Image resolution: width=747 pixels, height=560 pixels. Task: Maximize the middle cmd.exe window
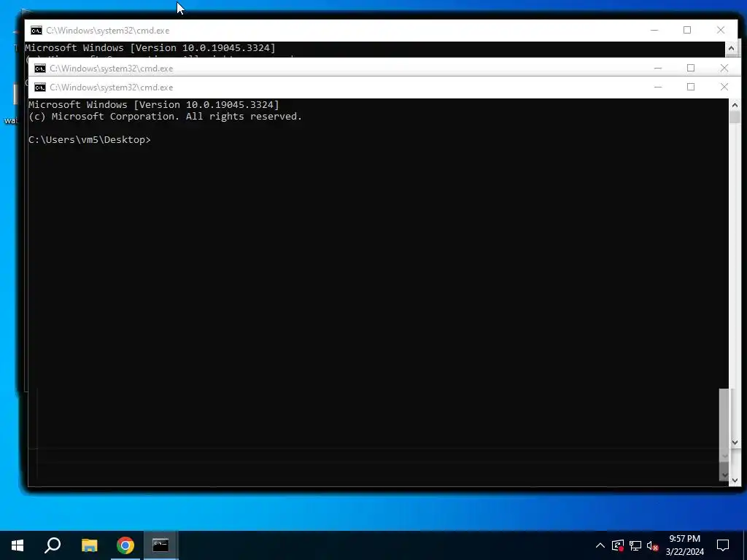tap(691, 68)
